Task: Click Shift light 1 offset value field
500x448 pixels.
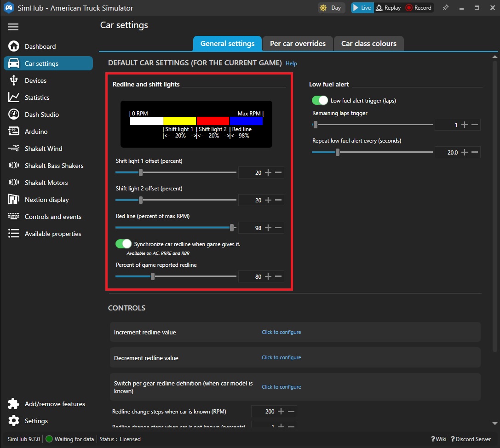Action: pos(251,172)
